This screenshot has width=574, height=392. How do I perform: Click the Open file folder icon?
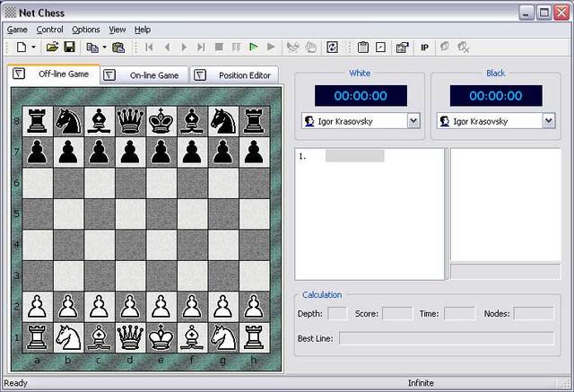tap(52, 48)
